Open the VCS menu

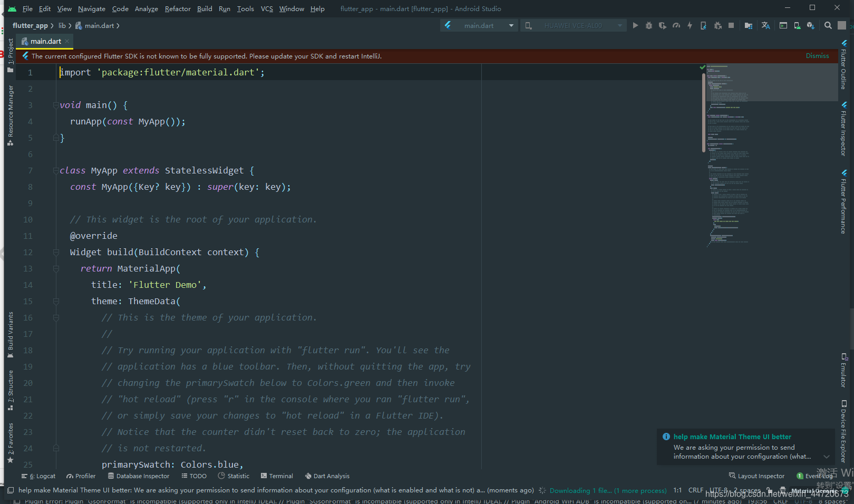tap(267, 8)
